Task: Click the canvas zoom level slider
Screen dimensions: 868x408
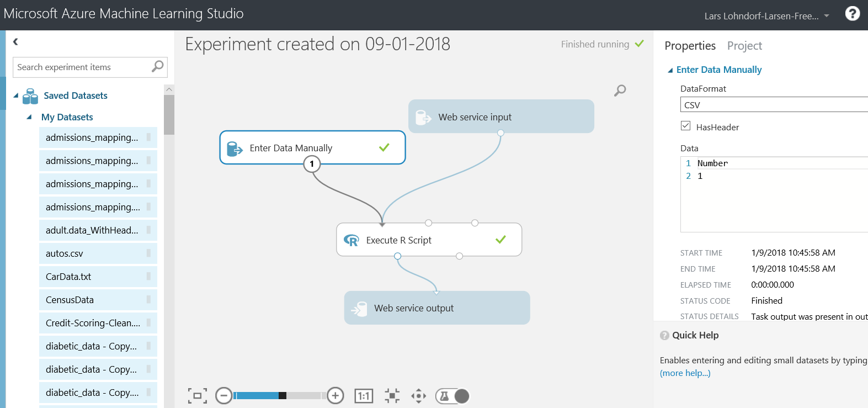Action: (x=279, y=396)
